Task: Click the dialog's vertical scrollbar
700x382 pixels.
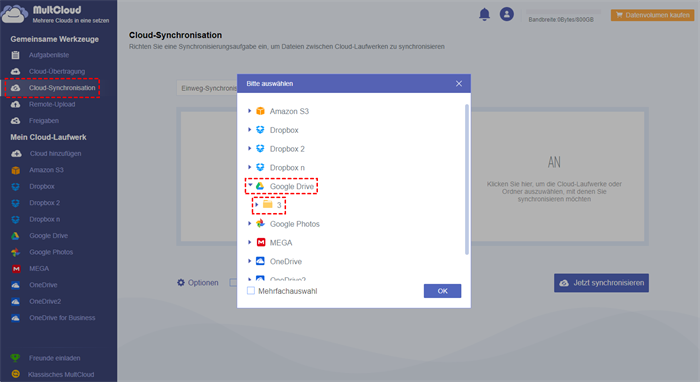Action: click(467, 179)
